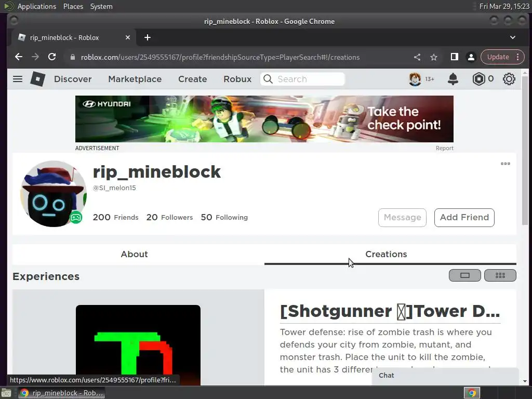Image resolution: width=532 pixels, height=399 pixels.
Task: Open Chrome three-dot menu beside Update
Action: (518, 57)
